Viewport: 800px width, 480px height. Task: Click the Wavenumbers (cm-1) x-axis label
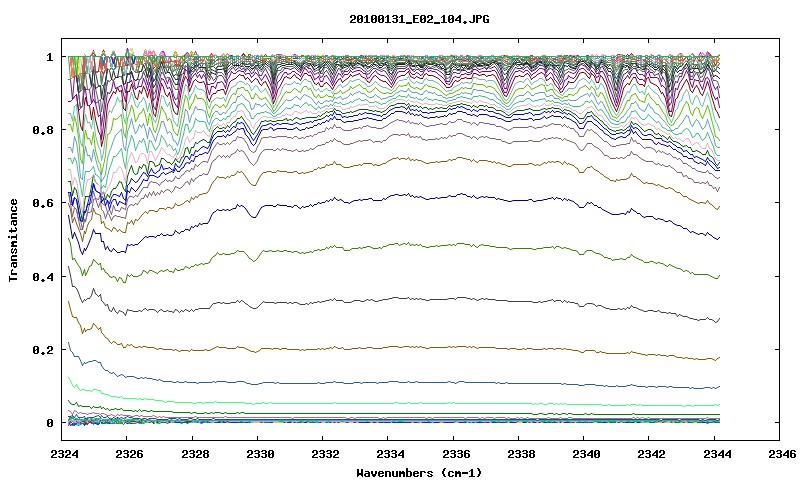(x=419, y=473)
